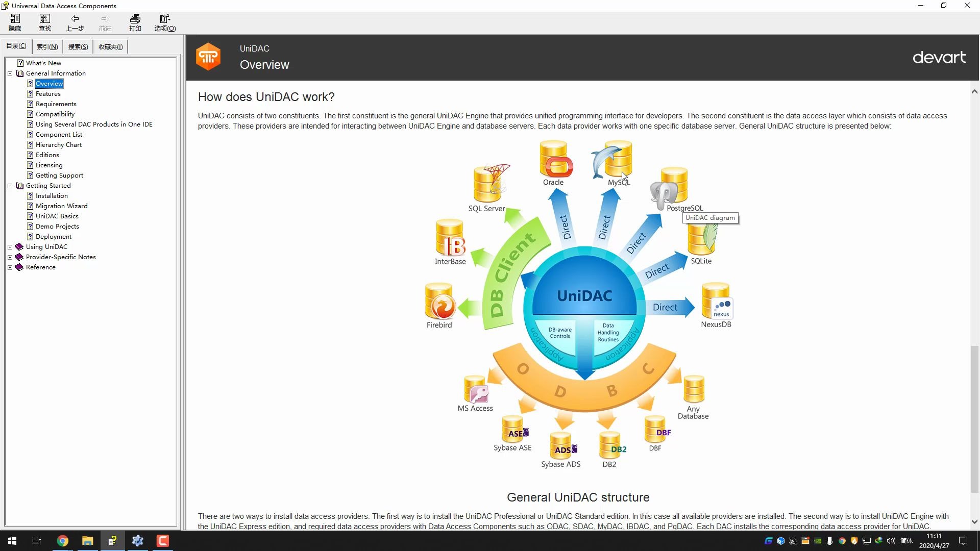Click the UniDAC logo icon in header
980x551 pixels.
(x=209, y=57)
